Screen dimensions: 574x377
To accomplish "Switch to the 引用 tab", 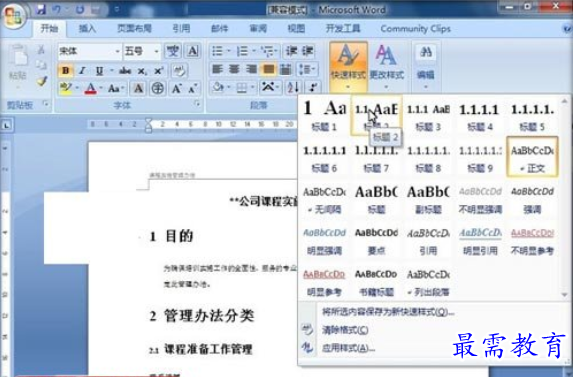I will (x=181, y=29).
